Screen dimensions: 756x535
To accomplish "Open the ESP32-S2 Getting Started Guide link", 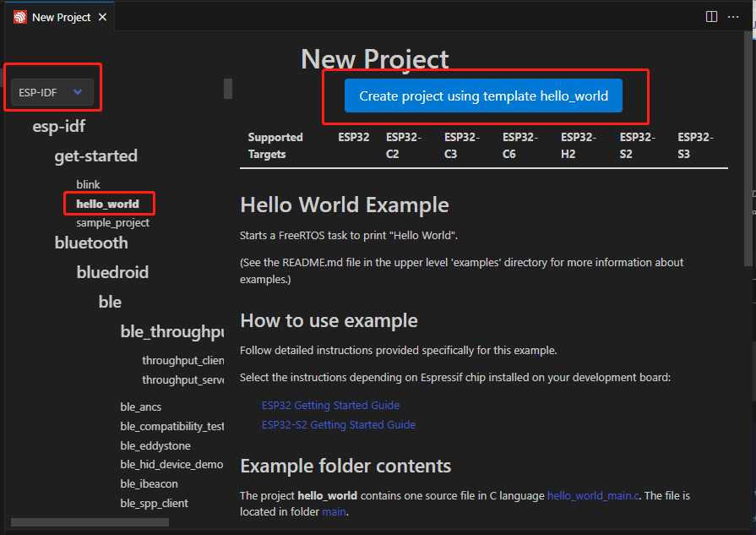I will click(x=339, y=424).
